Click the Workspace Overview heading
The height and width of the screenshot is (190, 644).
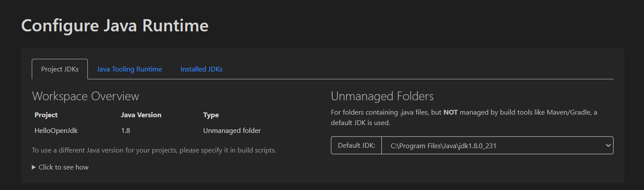[x=86, y=96]
